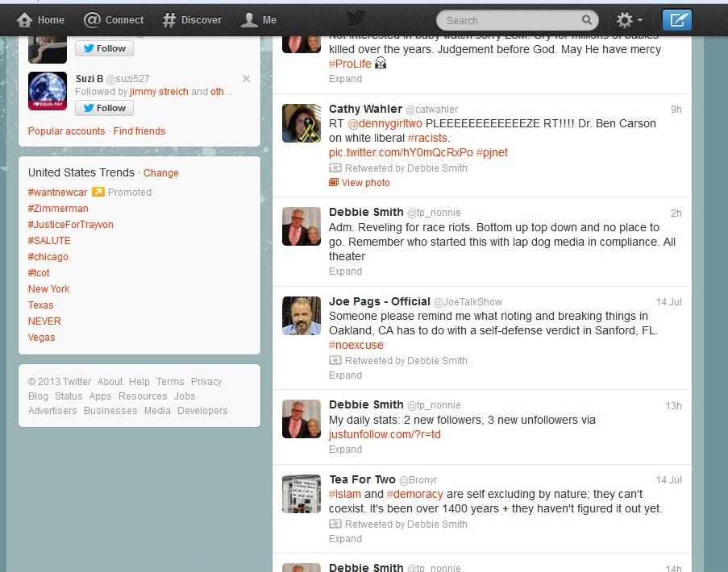This screenshot has width=728, height=572.
Task: Open the Vegas trend
Action: coord(41,338)
